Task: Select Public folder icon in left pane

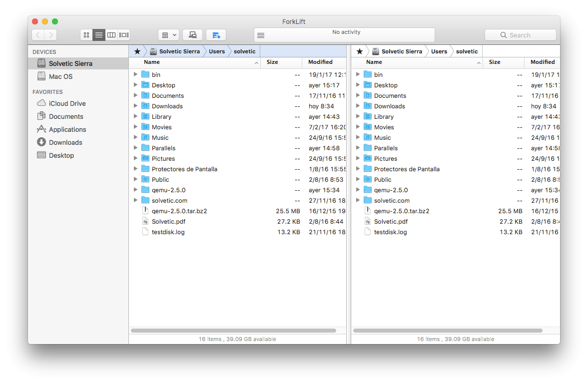Action: (x=145, y=179)
